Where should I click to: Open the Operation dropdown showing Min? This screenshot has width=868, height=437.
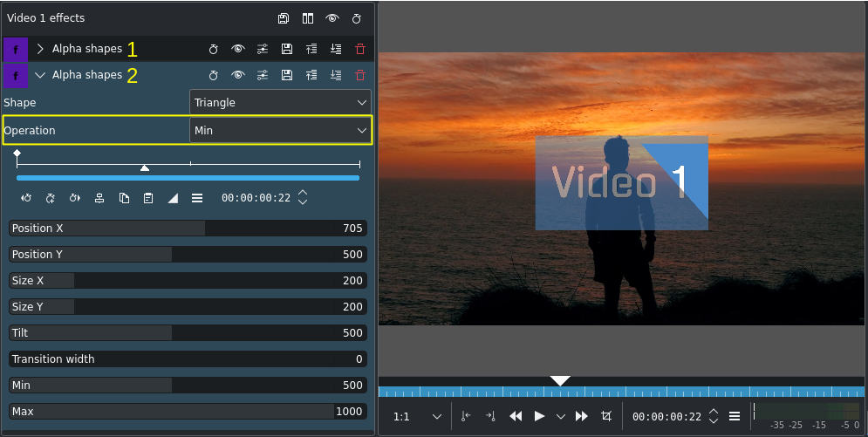click(x=280, y=131)
